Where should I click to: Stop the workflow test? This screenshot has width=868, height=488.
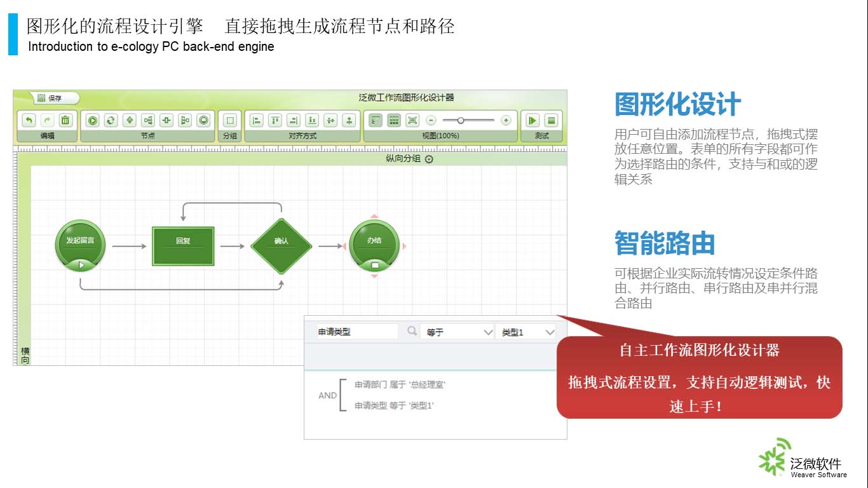coord(551,120)
